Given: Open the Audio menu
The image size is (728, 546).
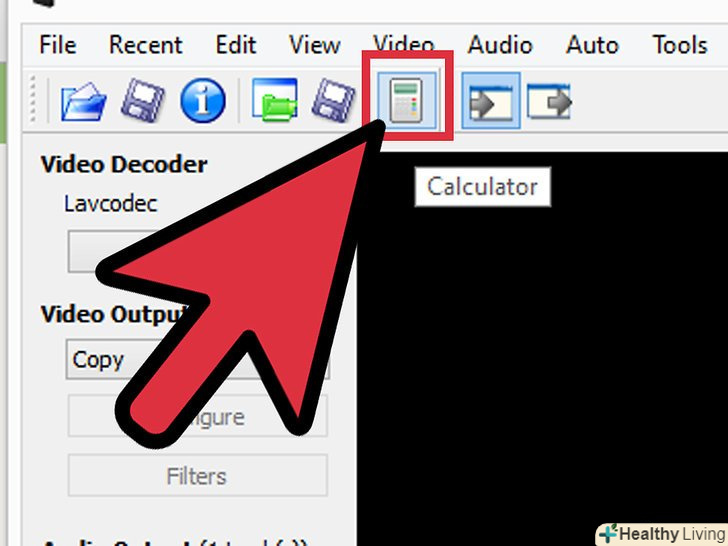Looking at the screenshot, I should [500, 45].
